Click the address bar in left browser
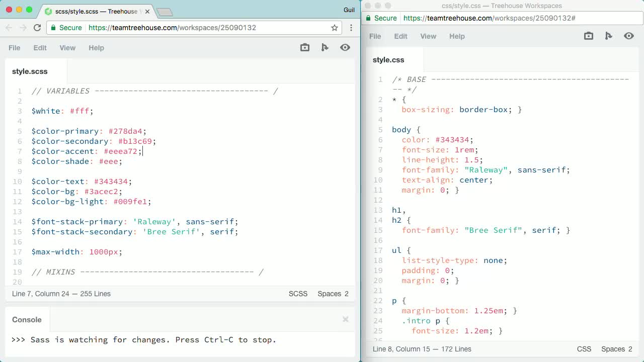Screen dimensions: 644x362 pyautogui.click(x=194, y=28)
